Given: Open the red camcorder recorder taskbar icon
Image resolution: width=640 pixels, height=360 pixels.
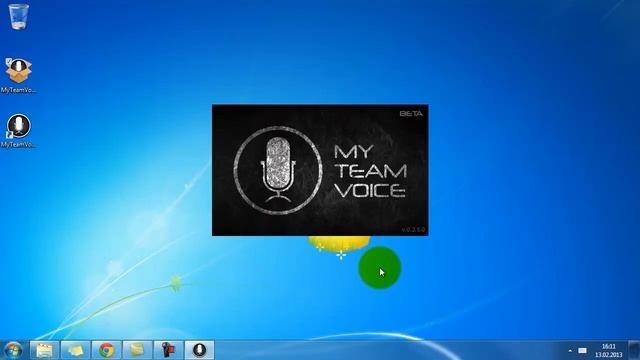Looking at the screenshot, I should (x=169, y=350).
